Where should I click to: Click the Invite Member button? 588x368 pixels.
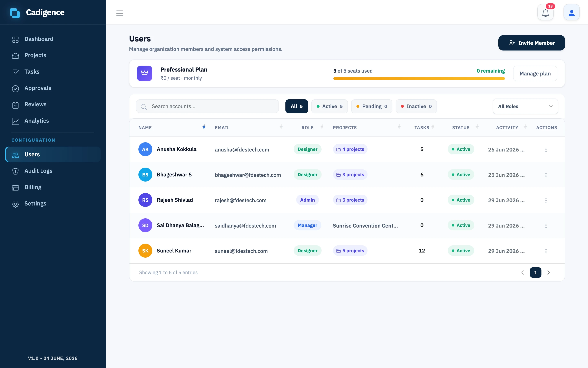tap(532, 43)
